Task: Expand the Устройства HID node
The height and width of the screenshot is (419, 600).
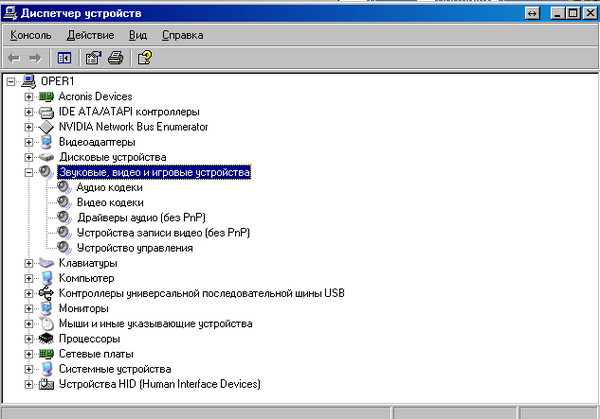Action: (x=29, y=385)
